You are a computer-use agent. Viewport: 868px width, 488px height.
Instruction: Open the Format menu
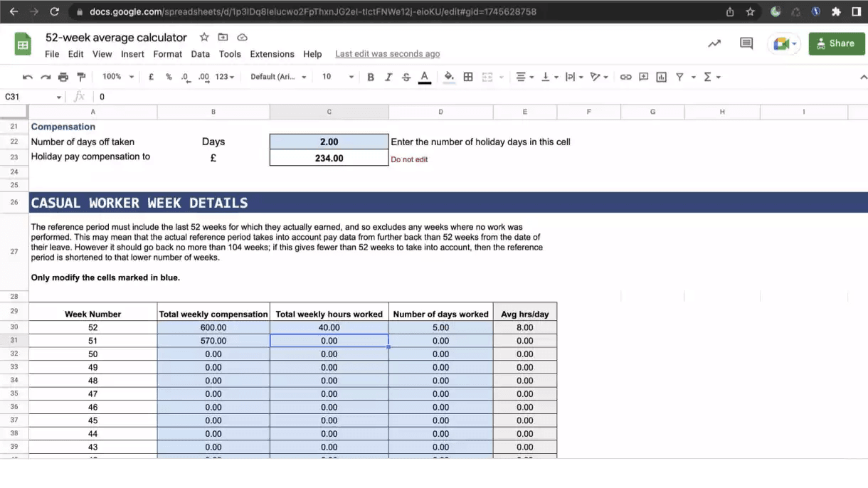167,54
